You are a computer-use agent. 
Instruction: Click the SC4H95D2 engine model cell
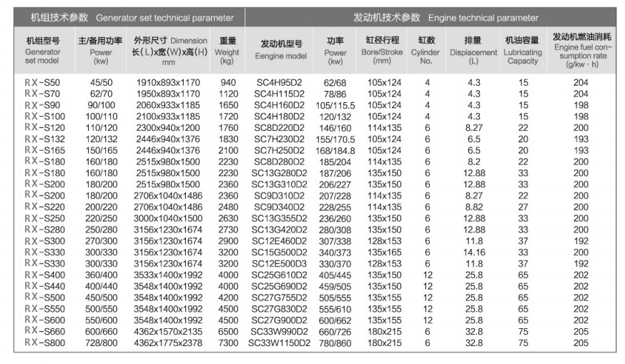point(279,82)
